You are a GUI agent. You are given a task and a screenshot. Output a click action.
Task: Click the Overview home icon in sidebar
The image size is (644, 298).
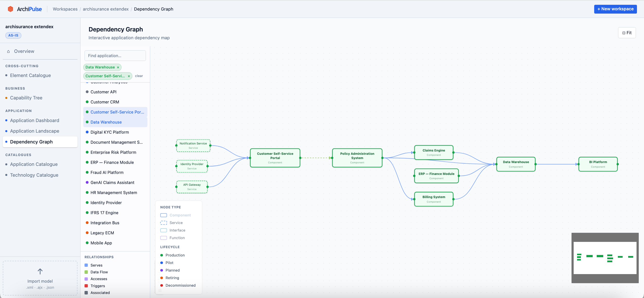8,51
